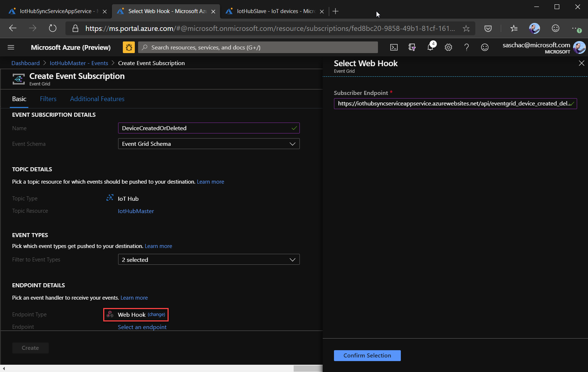This screenshot has height=372, width=588.
Task: Click the Confirm Selection button
Action: pos(367,355)
